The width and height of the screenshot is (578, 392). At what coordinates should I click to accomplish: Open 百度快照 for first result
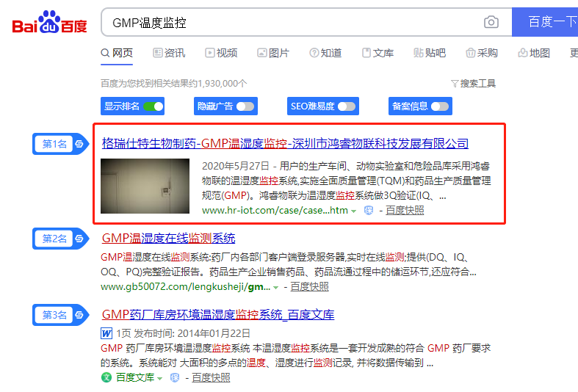(405, 211)
